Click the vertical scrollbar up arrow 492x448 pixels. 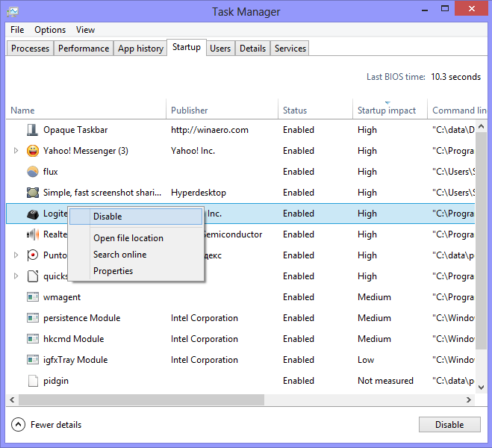coord(481,126)
